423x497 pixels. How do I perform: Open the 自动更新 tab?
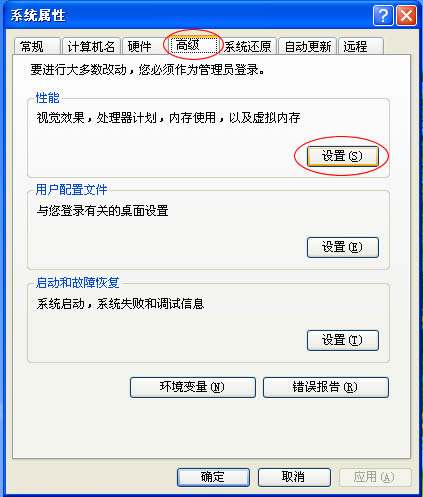click(x=308, y=46)
